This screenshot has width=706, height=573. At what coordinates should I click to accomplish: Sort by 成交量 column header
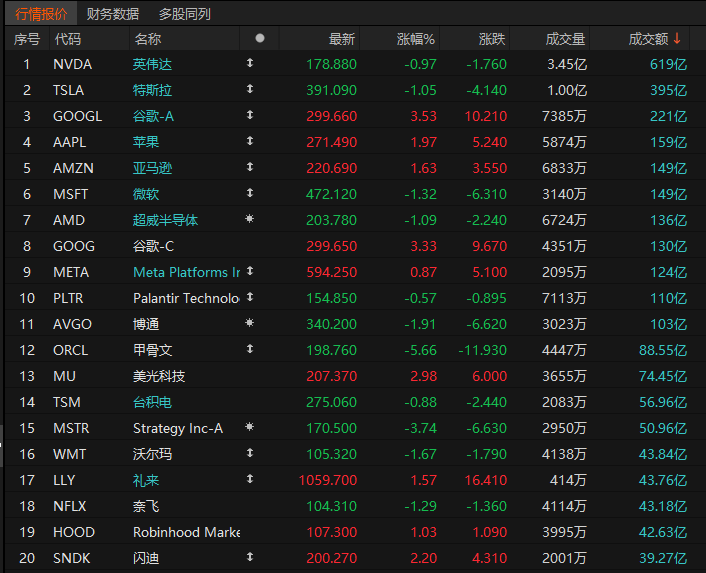565,39
